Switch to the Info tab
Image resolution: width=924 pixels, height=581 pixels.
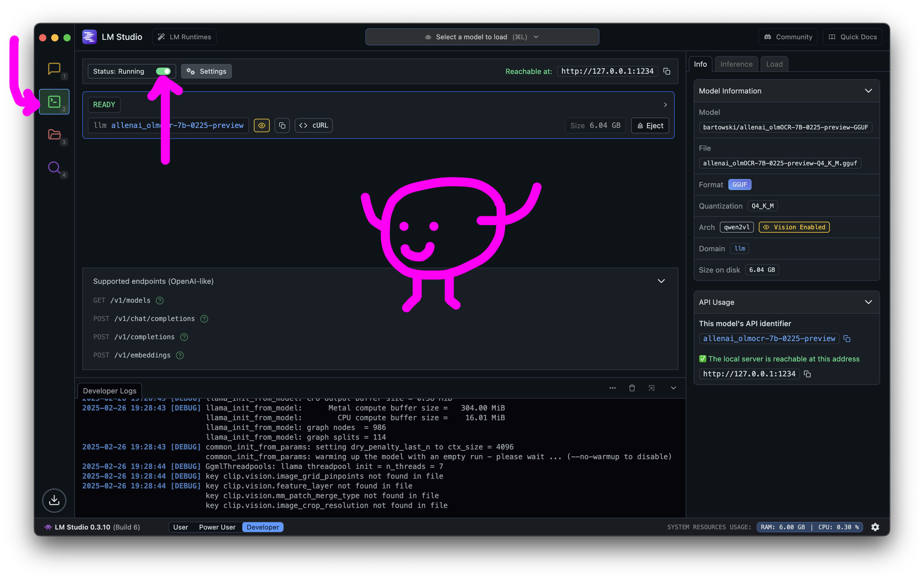click(700, 64)
